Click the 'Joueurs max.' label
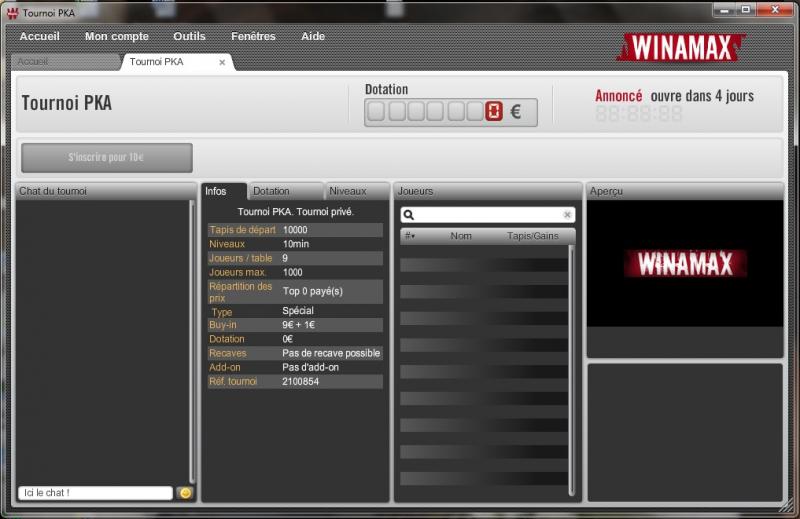Image resolution: width=800 pixels, height=519 pixels. click(x=237, y=273)
